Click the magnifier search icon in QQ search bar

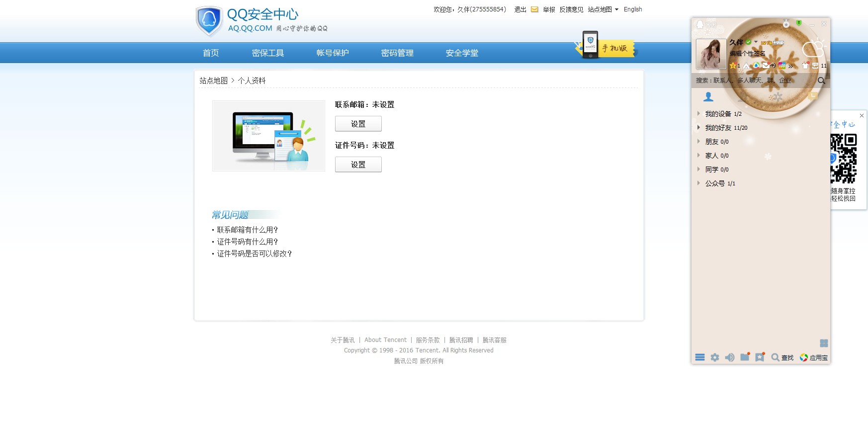(821, 81)
